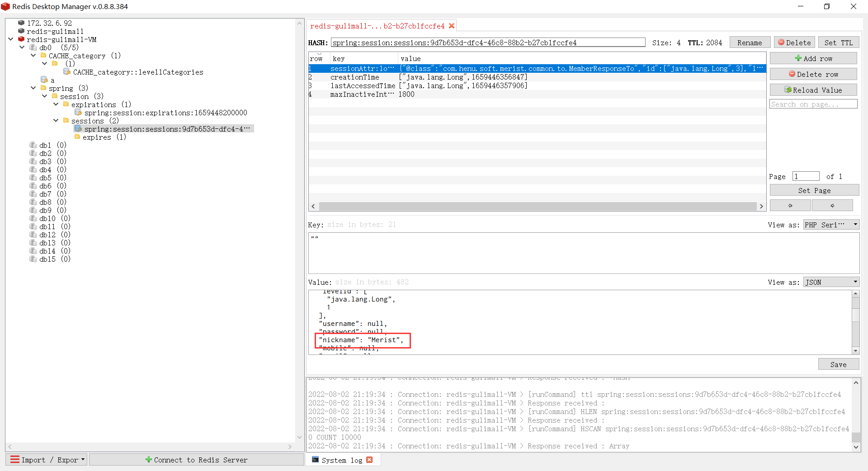
Task: Click inside the Key text area
Action: 584,253
